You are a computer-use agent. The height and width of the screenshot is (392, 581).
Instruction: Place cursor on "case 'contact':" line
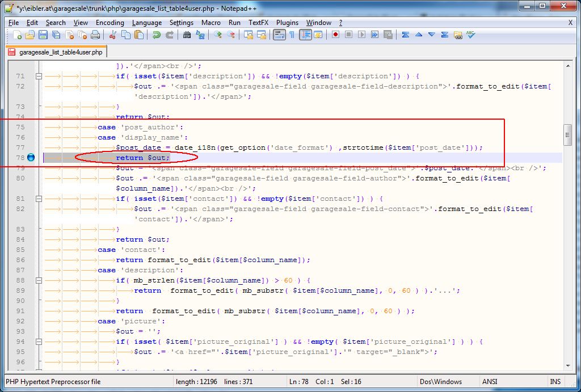tap(132, 250)
